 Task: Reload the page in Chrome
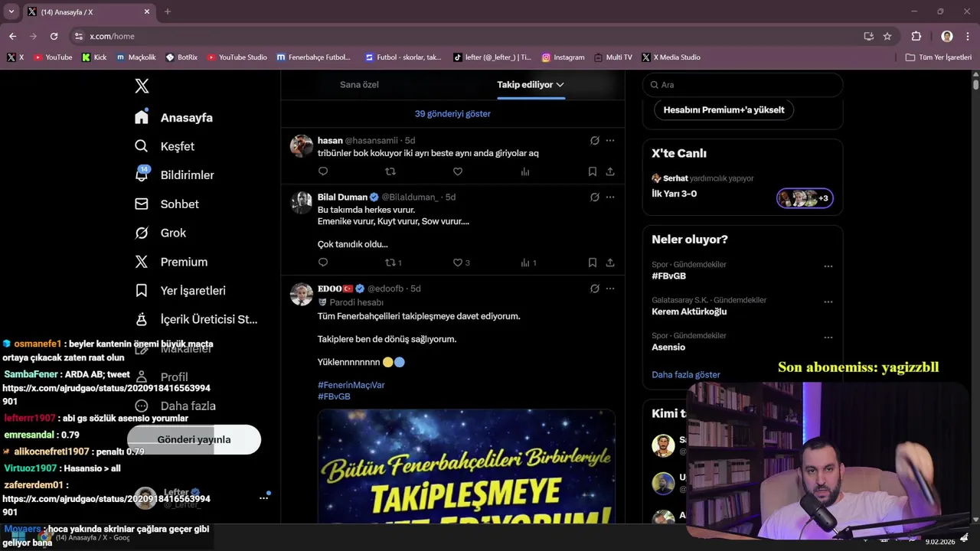tap(54, 36)
